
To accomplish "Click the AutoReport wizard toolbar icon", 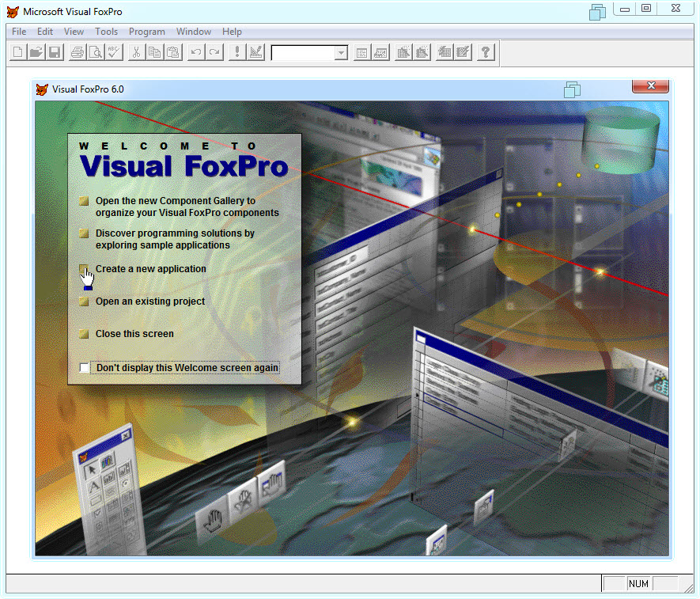I will click(x=463, y=52).
